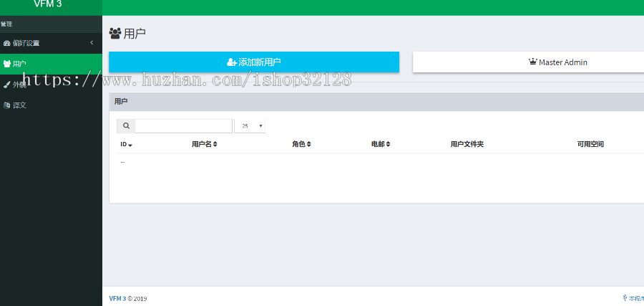Expand the 偏好设置 chevron arrow
The width and height of the screenshot is (644, 306).
coord(92,43)
